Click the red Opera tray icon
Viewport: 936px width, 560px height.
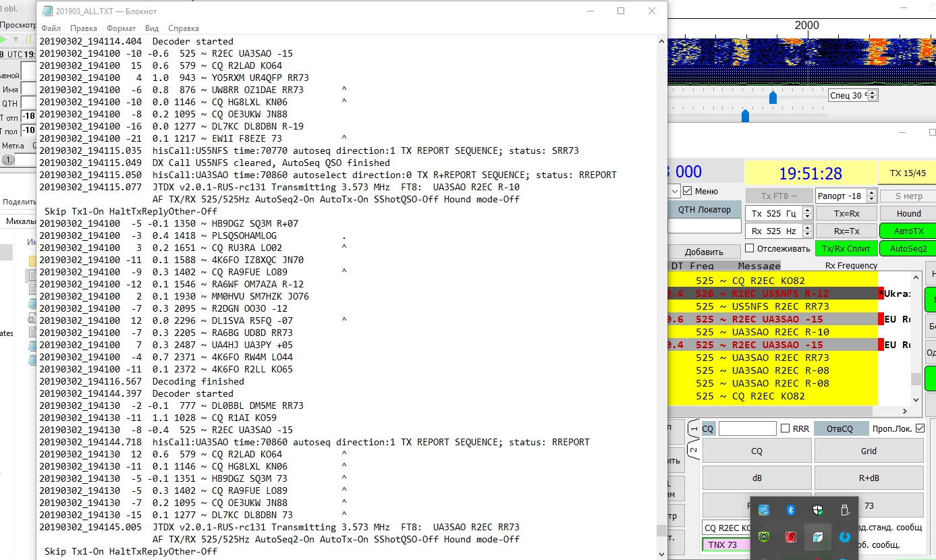[x=790, y=537]
